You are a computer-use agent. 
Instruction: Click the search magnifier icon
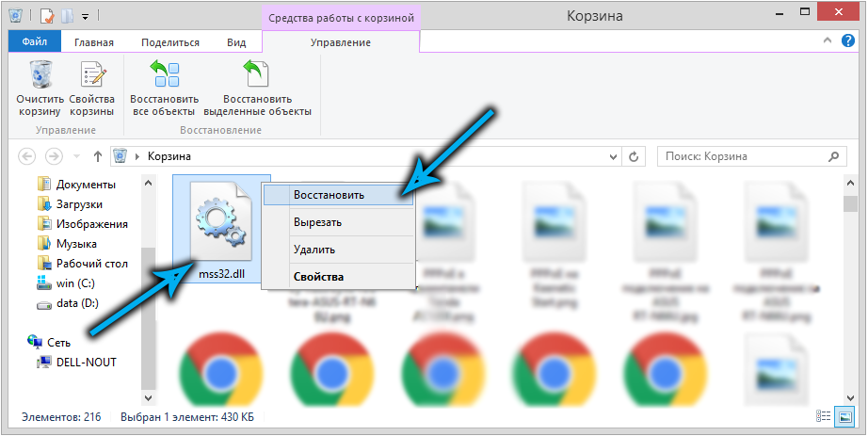[x=833, y=156]
